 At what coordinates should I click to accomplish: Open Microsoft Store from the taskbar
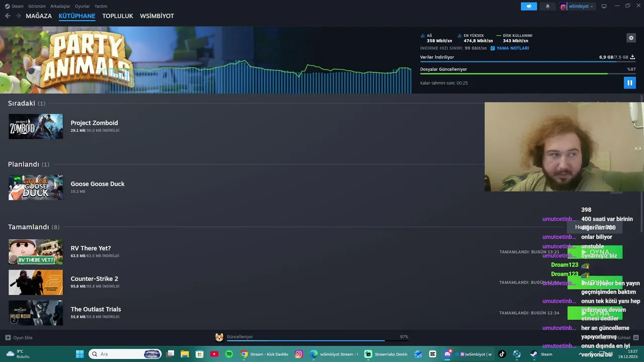tap(199, 354)
